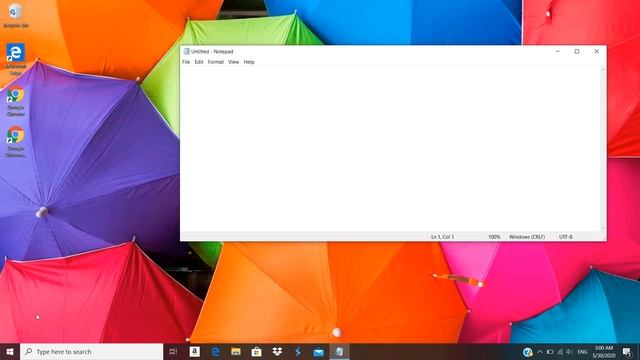Click inside the Notepad text area
640x360 pixels.
coord(391,149)
